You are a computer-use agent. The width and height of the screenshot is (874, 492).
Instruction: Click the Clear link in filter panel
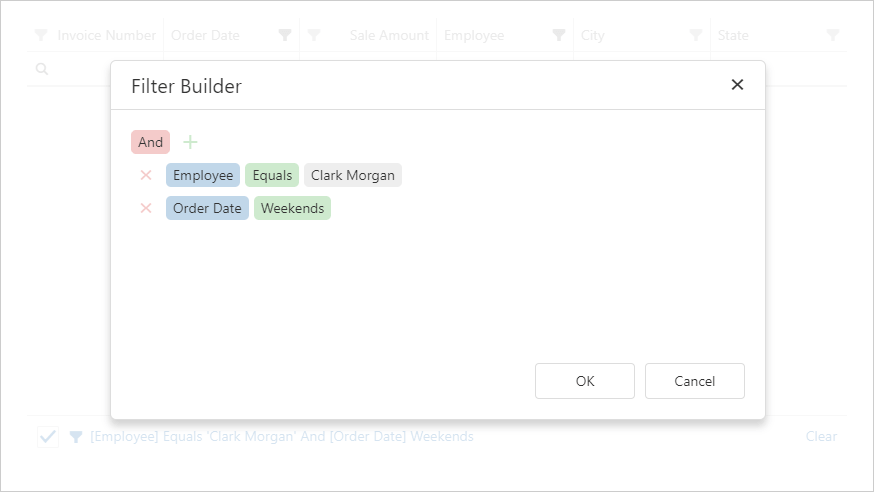(821, 437)
